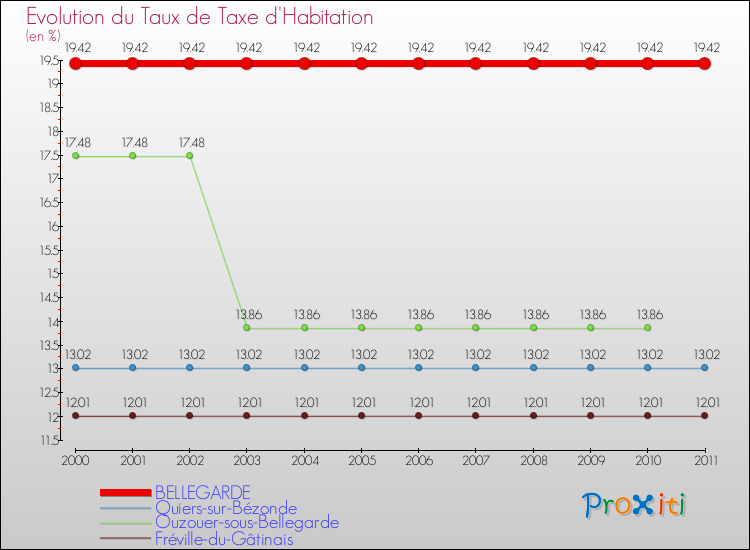Click the 17.48 value label above 2001
This screenshot has width=750, height=550.
134,143
